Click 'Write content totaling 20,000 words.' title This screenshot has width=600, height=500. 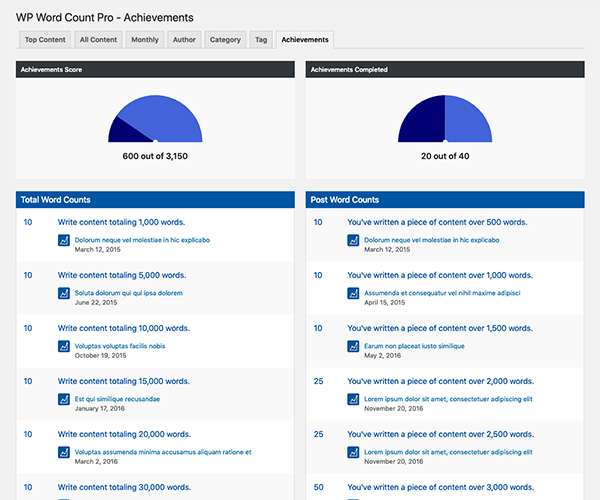point(124,434)
